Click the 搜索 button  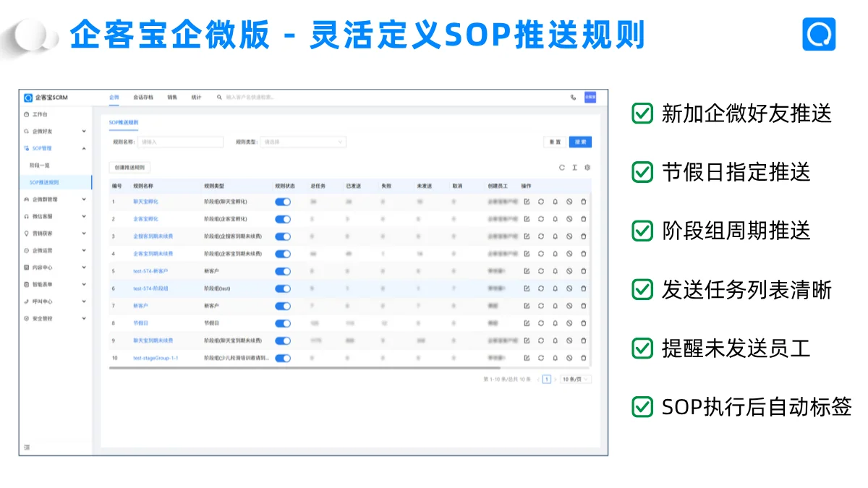[x=580, y=142]
